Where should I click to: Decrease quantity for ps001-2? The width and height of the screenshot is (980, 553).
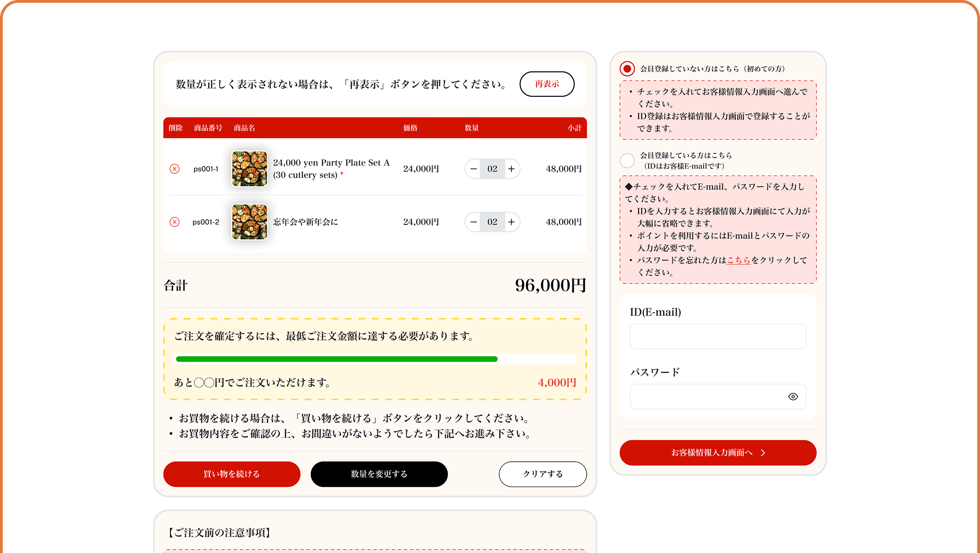[x=473, y=222]
